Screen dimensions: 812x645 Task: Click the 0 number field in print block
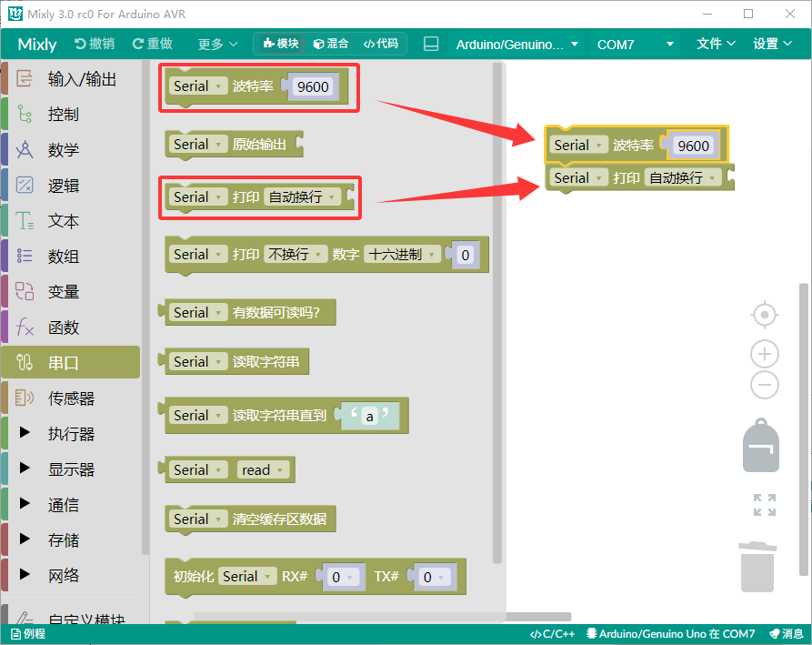(x=465, y=255)
